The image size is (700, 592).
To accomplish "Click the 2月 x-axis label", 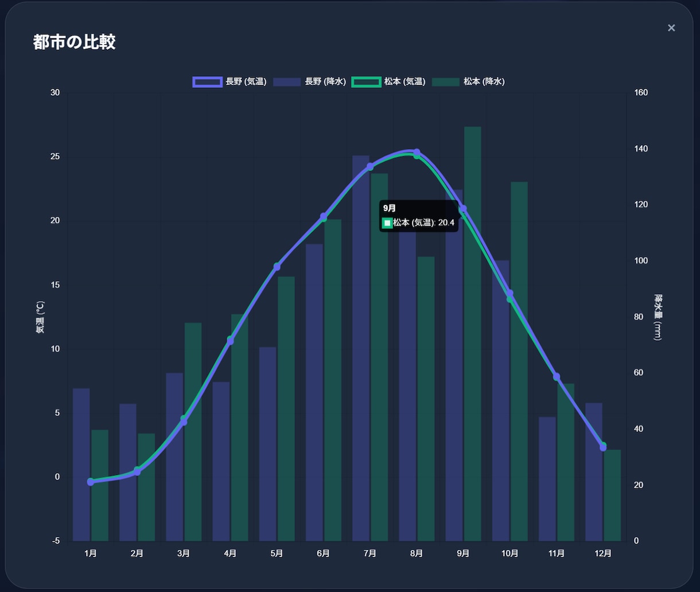I will pos(137,554).
